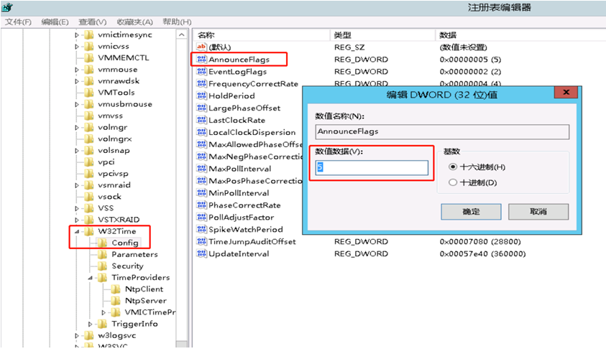Click the NtpServer folder icon
Image resolution: width=606 pixels, height=364 pixels.
[116, 301]
